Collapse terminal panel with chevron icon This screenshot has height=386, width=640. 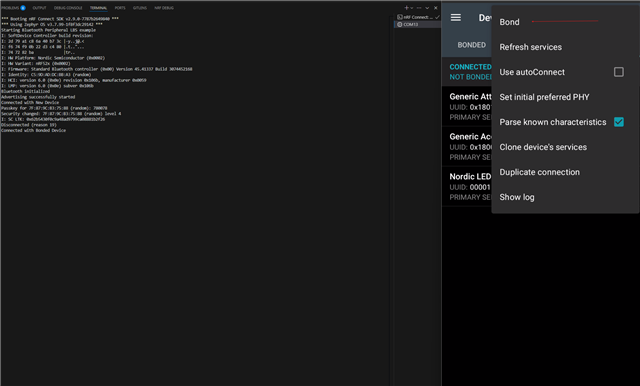tap(427, 8)
